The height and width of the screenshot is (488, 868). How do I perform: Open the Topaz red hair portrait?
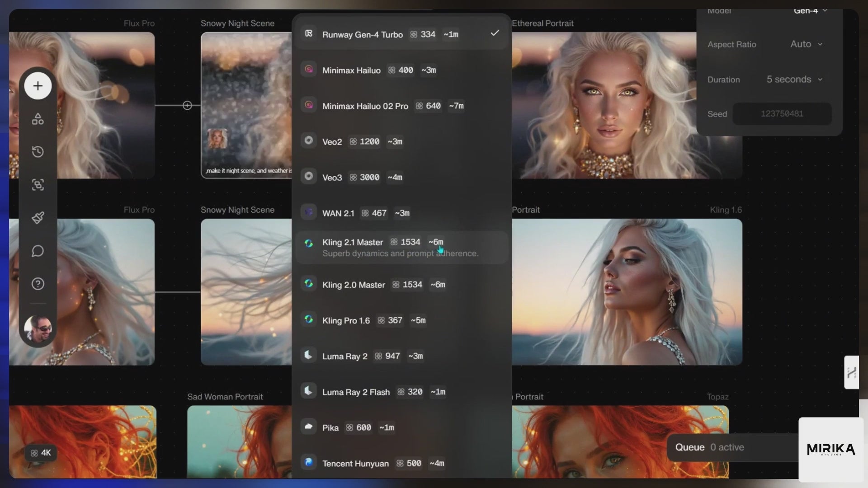620,442
